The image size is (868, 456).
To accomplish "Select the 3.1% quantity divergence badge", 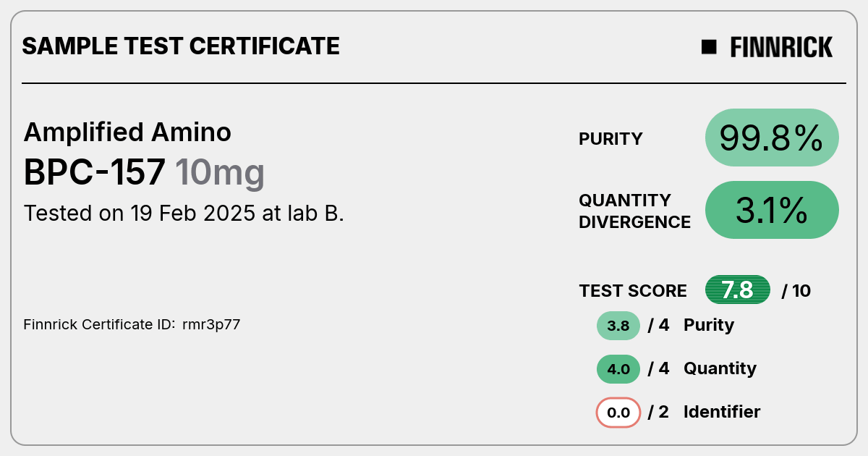I will [772, 210].
